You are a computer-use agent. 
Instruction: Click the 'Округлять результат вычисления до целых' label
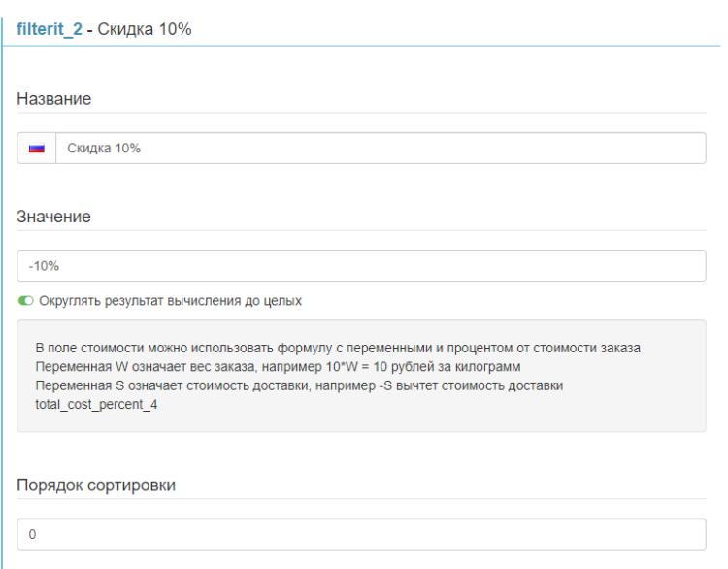(x=170, y=301)
